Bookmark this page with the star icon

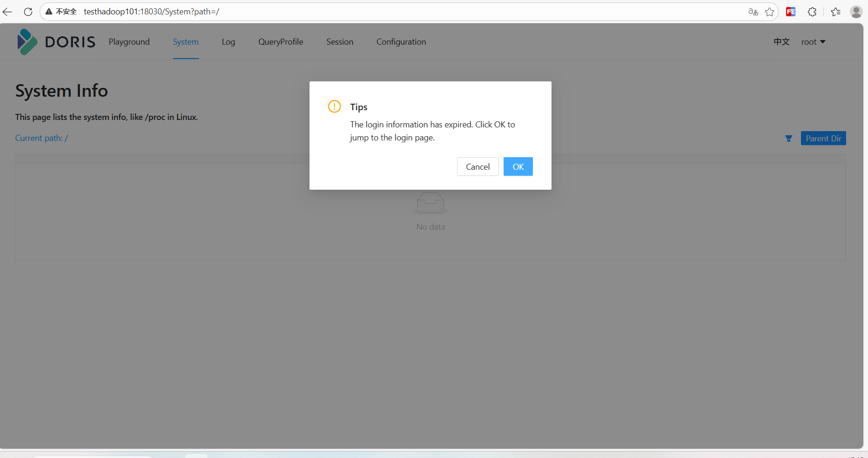point(769,12)
